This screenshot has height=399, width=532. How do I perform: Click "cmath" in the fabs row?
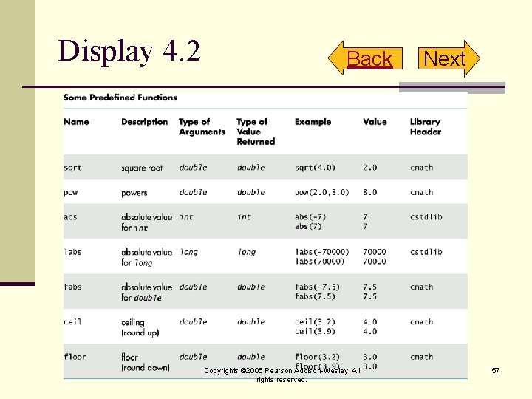[x=422, y=287]
